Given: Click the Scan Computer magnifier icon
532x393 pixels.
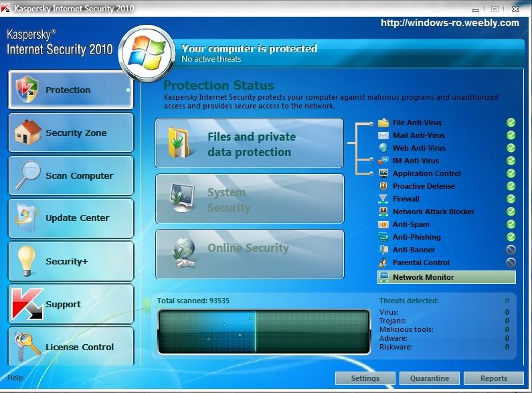Looking at the screenshot, I should (28, 175).
